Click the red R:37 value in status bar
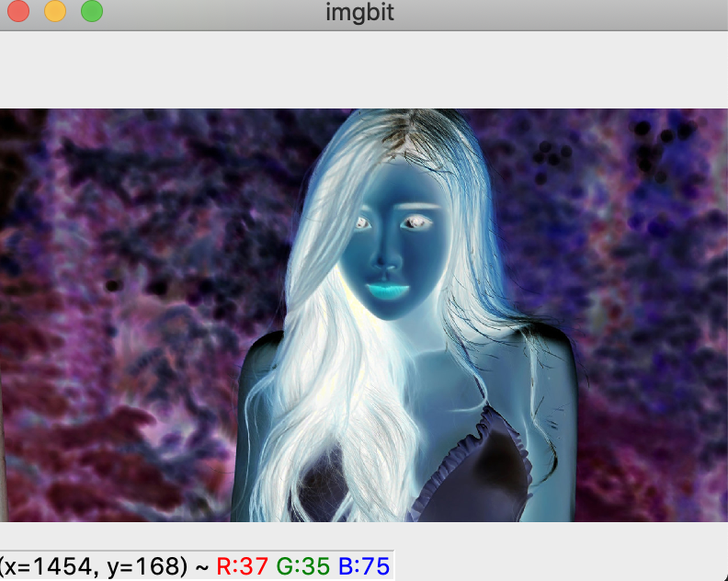The height and width of the screenshot is (581, 728). [x=243, y=566]
